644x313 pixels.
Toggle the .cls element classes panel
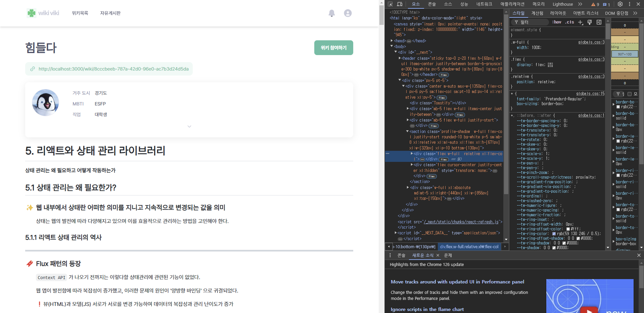click(569, 22)
